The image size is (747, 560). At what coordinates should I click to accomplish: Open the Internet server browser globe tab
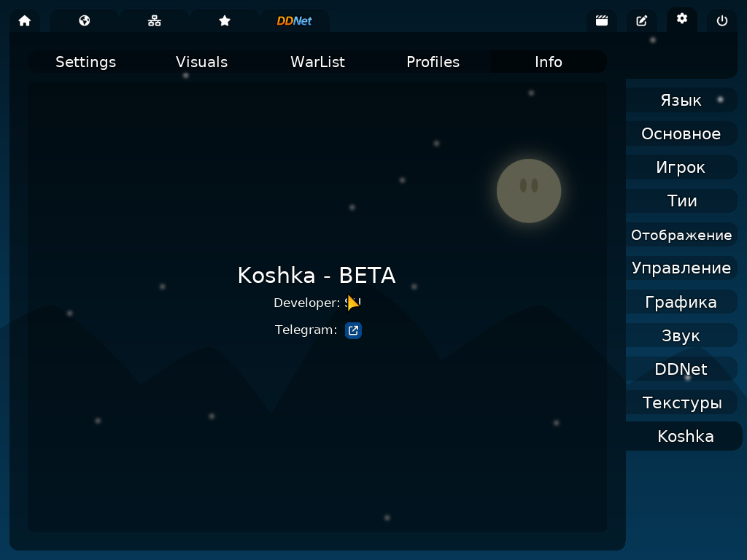[85, 21]
